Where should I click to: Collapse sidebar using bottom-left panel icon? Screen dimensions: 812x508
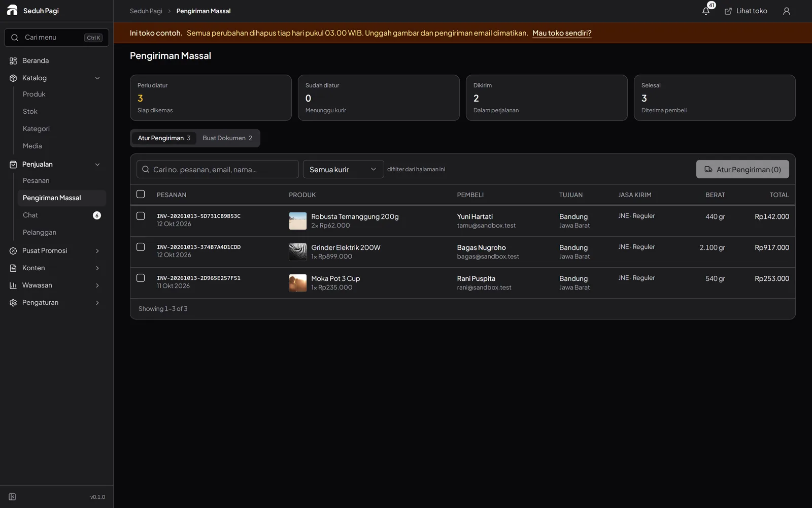click(12, 497)
